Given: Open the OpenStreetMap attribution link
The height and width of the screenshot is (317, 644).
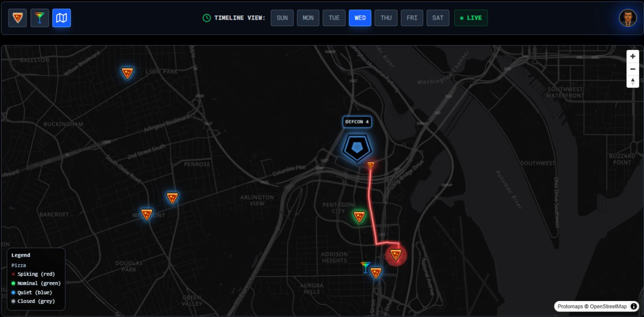Looking at the screenshot, I should click(608, 306).
